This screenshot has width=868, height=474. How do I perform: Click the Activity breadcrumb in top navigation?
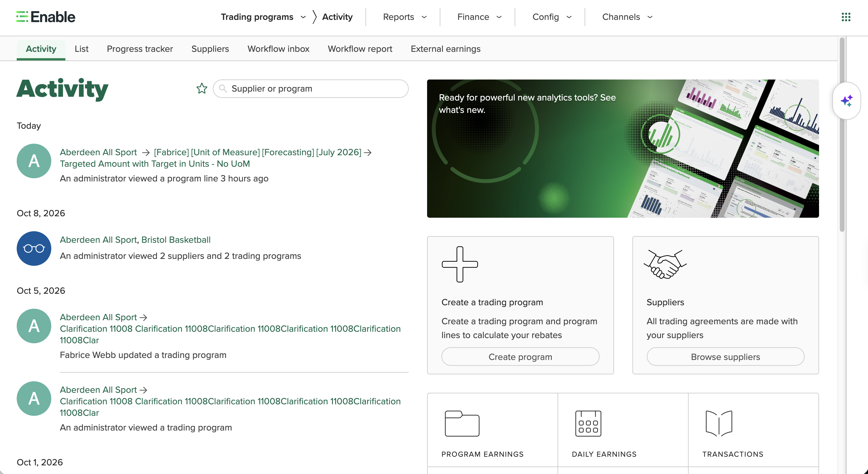[337, 17]
